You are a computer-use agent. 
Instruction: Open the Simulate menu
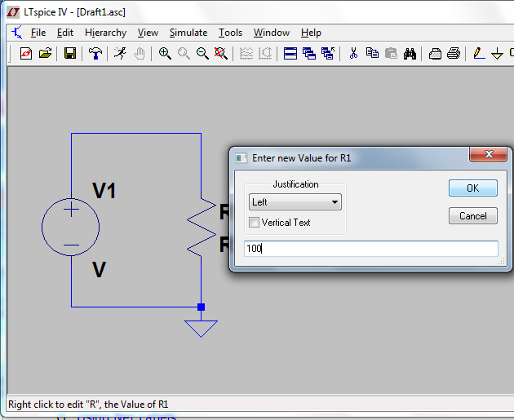tap(188, 33)
